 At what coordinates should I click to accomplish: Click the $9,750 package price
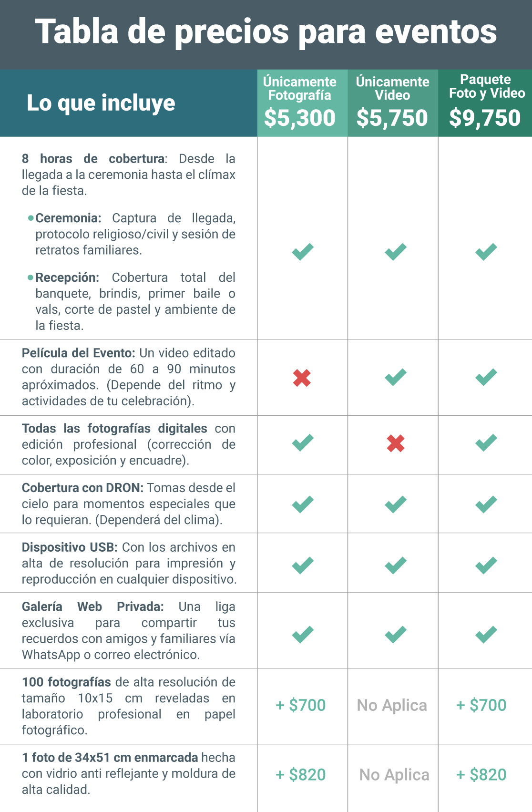pos(485,118)
